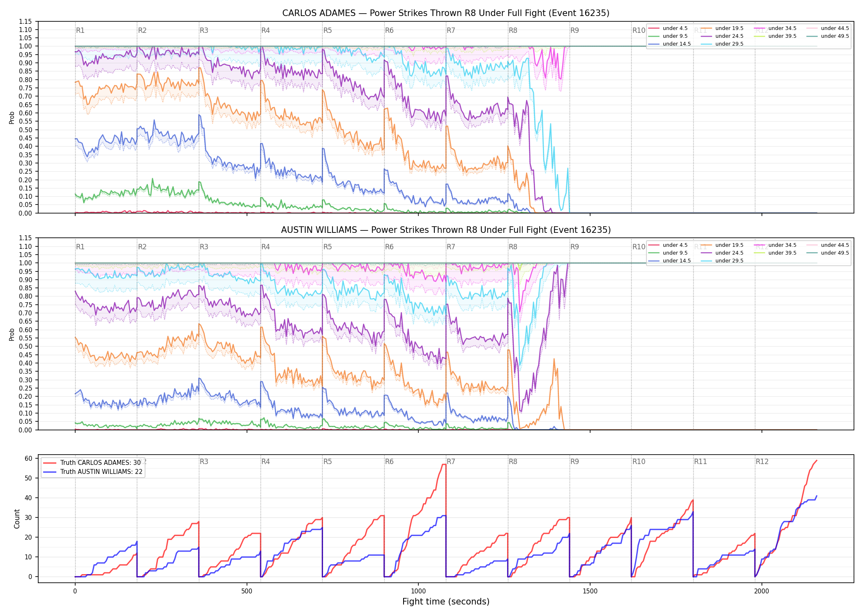
Task: Click the R12 marker in bottom count chart
Action: (x=762, y=462)
